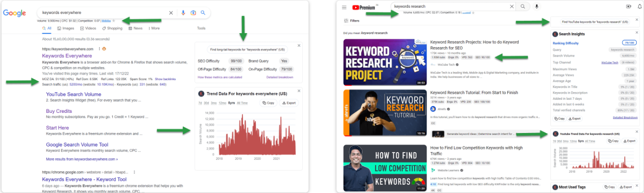This screenshot has width=644, height=193.
Task: Close the SEO Difficulty widget
Action: click(299, 46)
